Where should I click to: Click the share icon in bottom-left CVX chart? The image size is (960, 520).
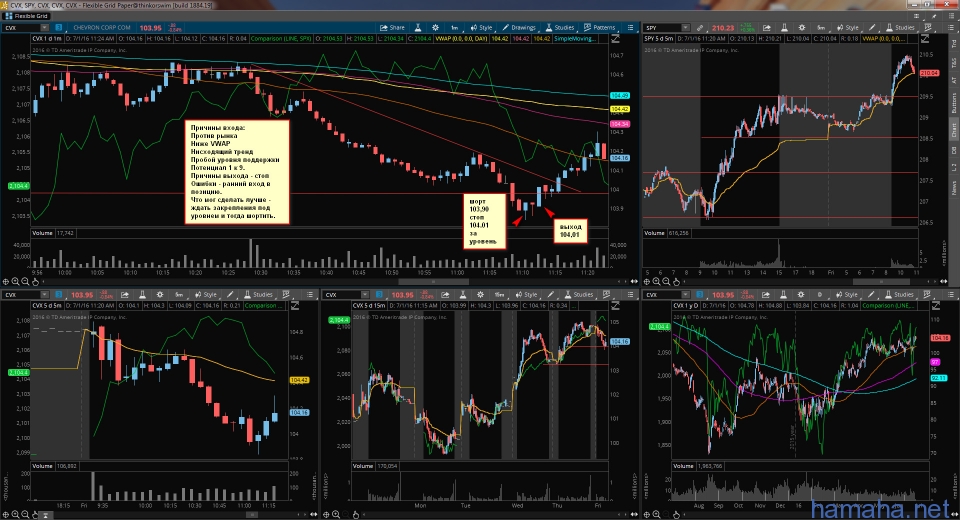tap(125, 295)
